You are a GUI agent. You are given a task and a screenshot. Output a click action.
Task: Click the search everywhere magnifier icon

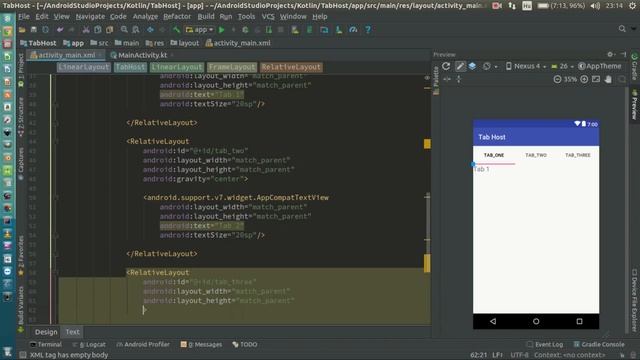coord(622,29)
